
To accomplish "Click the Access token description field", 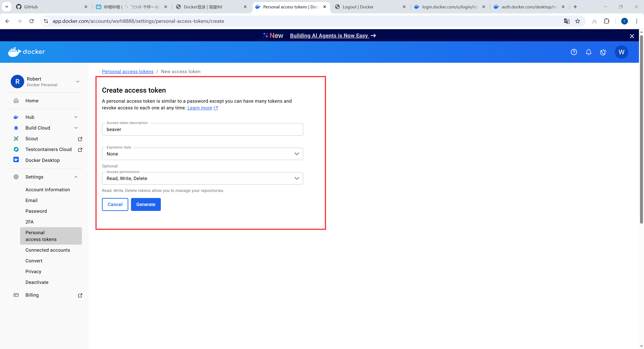I will pos(202,129).
